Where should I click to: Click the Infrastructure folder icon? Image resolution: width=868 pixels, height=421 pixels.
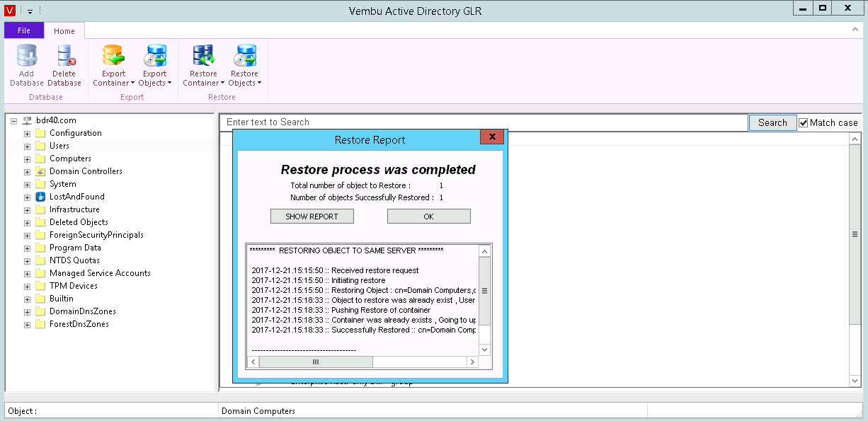click(x=40, y=209)
